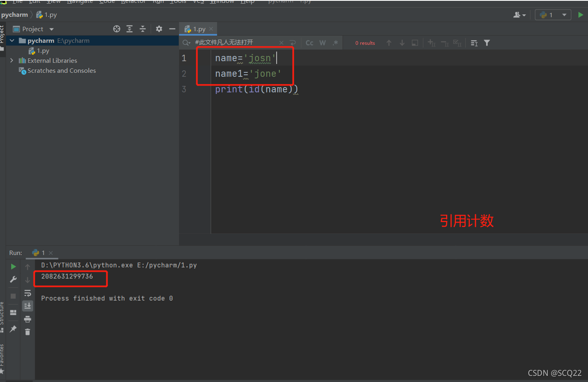Click the print(id(name)) code line

point(257,89)
